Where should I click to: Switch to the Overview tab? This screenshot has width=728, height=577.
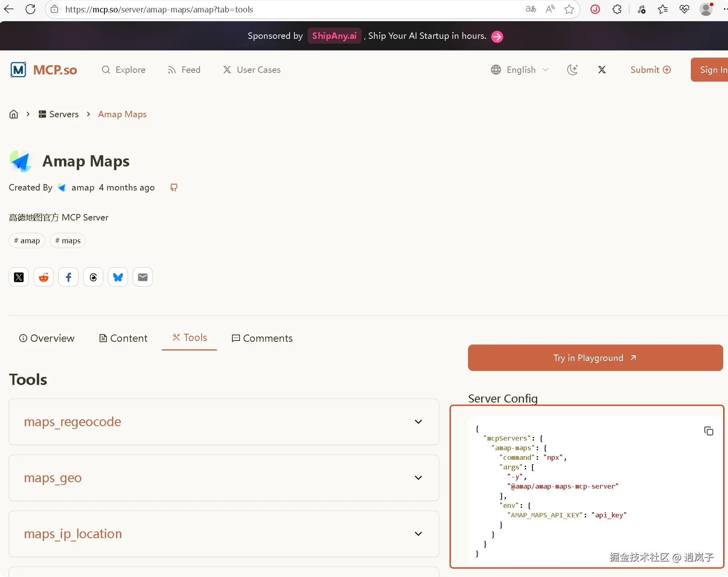[x=47, y=338]
